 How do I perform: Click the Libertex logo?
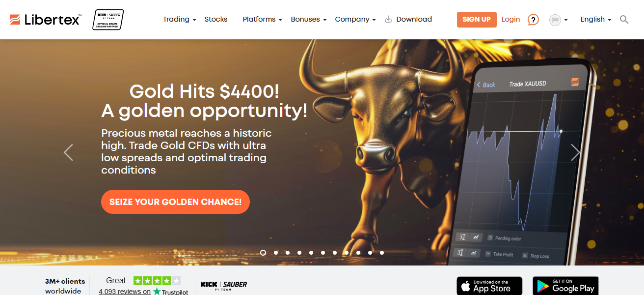pos(45,20)
